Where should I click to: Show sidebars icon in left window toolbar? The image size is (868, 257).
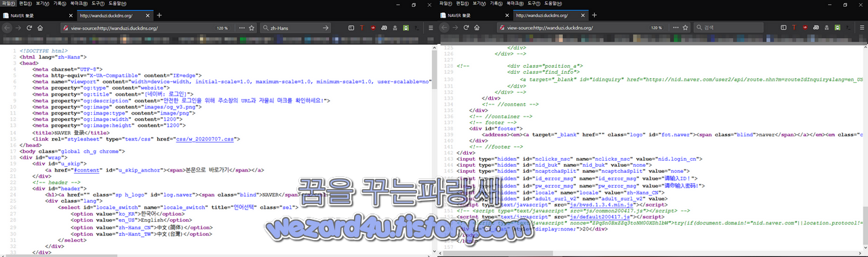(351, 28)
